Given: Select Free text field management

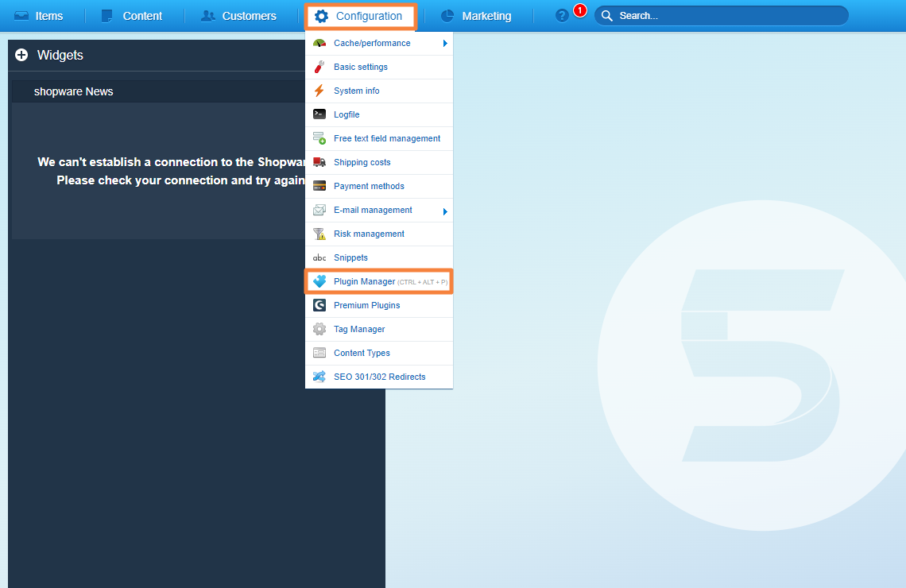Looking at the screenshot, I should pos(386,138).
